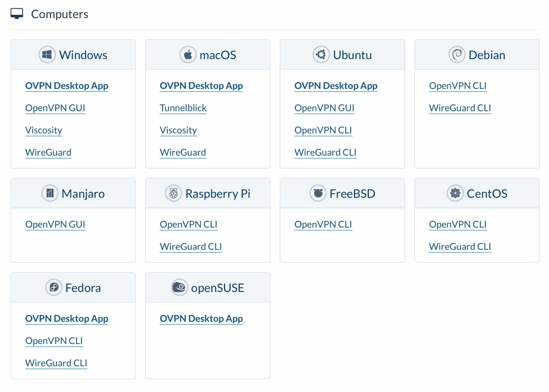Image resolution: width=549 pixels, height=392 pixels.
Task: Select WireGuard CLI under Debian
Action: coord(460,108)
